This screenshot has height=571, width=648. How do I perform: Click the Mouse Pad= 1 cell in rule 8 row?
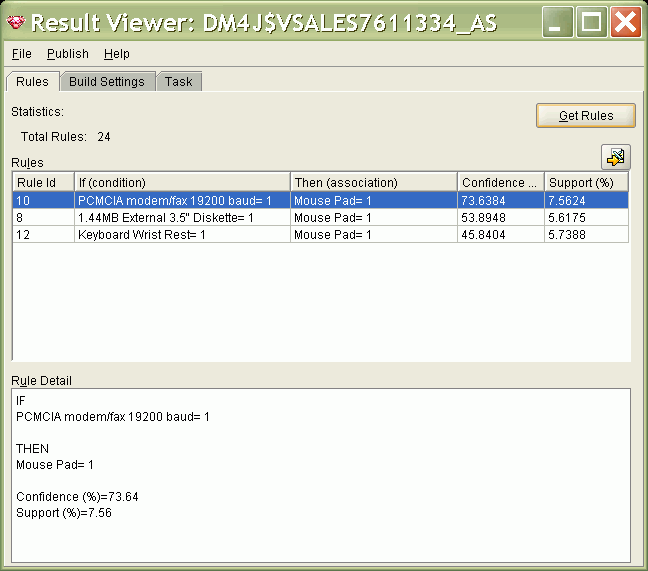click(374, 217)
